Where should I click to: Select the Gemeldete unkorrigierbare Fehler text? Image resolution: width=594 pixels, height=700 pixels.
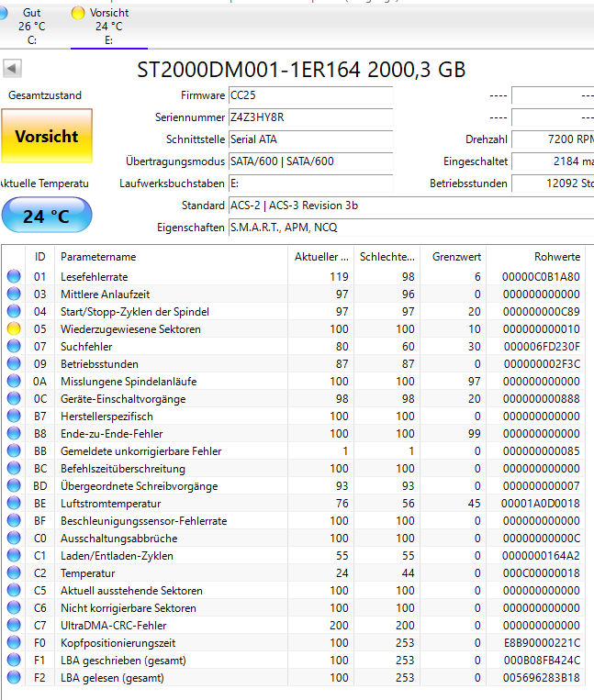[x=141, y=450]
